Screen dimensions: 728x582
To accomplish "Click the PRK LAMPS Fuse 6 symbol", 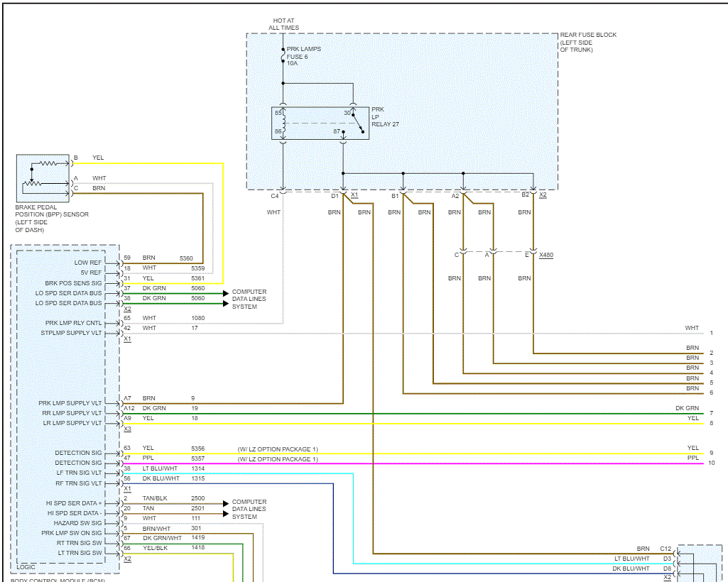I will click(x=283, y=56).
